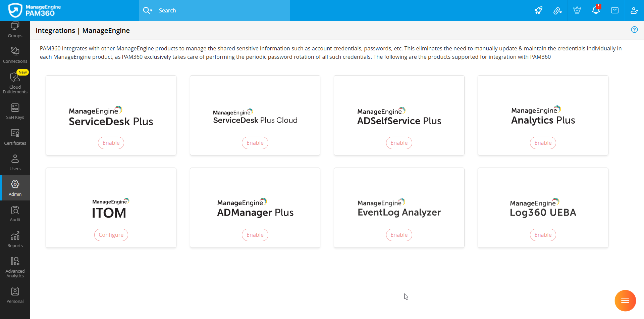Enable Log360 UEBA integration
Screen dimensions: 644x319
coord(543,235)
